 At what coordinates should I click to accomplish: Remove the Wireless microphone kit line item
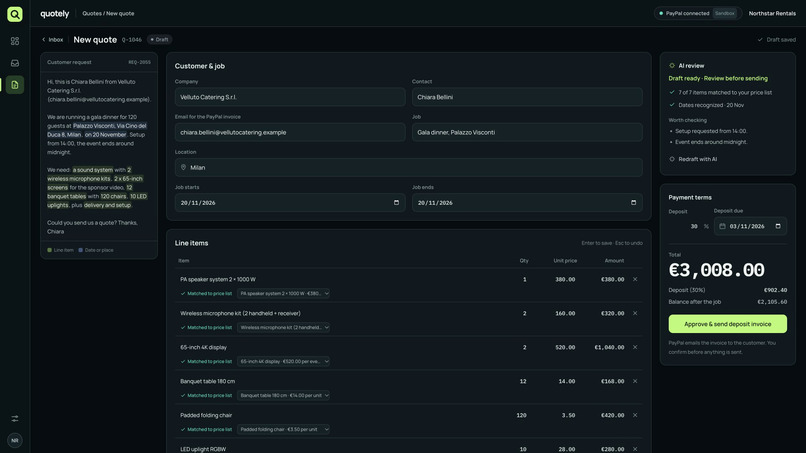click(635, 313)
